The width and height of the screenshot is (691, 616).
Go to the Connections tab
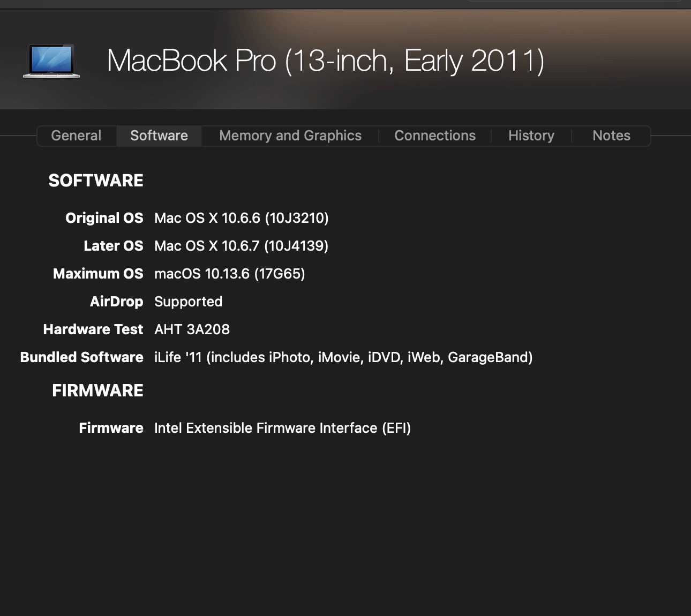[435, 136]
